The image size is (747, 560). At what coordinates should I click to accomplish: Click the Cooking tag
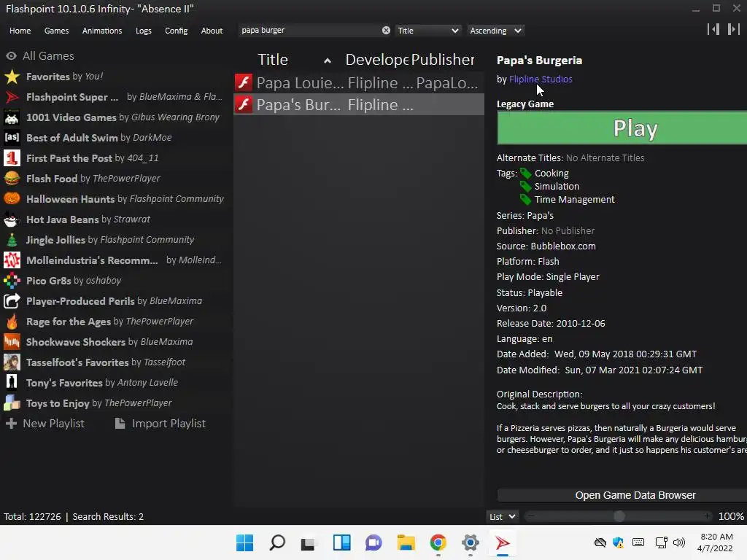coord(551,174)
